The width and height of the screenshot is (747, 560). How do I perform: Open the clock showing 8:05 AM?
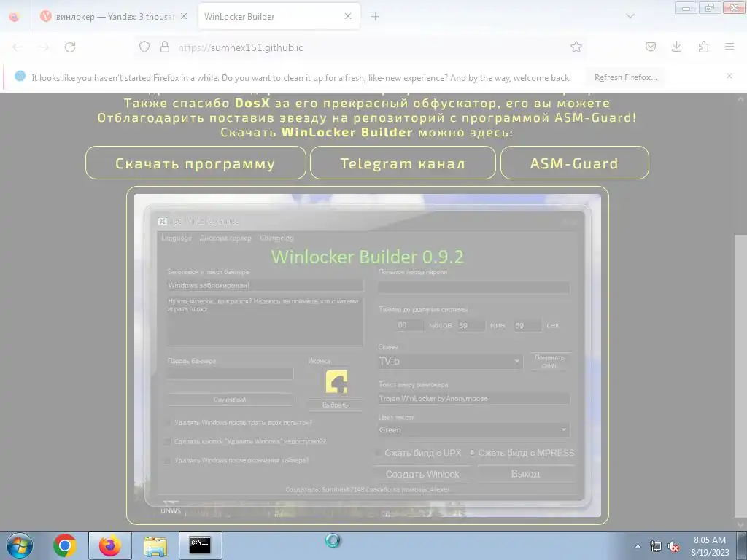[x=710, y=546]
